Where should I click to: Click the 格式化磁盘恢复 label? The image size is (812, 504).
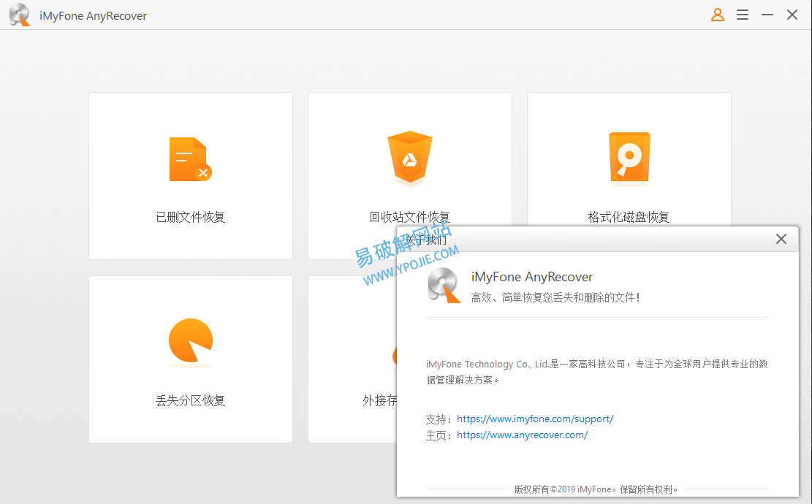pos(629,217)
